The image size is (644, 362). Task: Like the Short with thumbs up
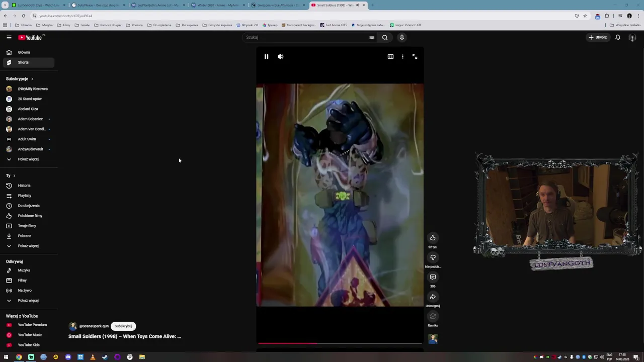[433, 238]
